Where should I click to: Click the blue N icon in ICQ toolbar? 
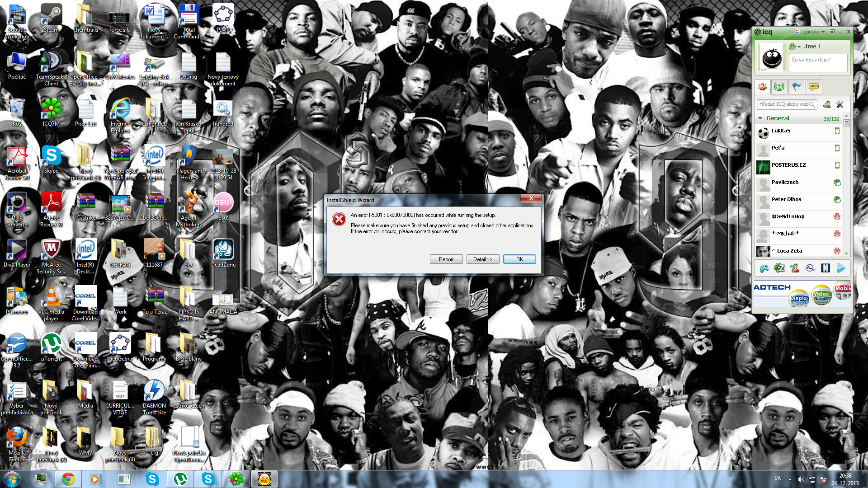(826, 268)
